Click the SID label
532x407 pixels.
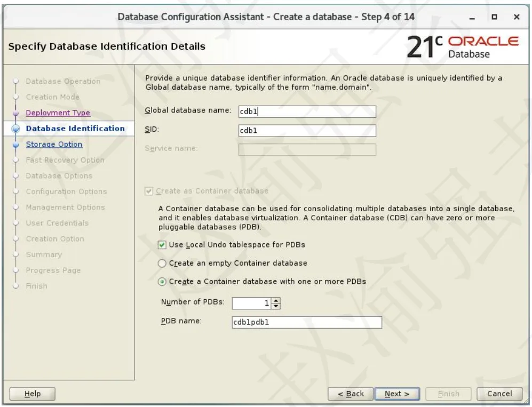[x=152, y=129]
